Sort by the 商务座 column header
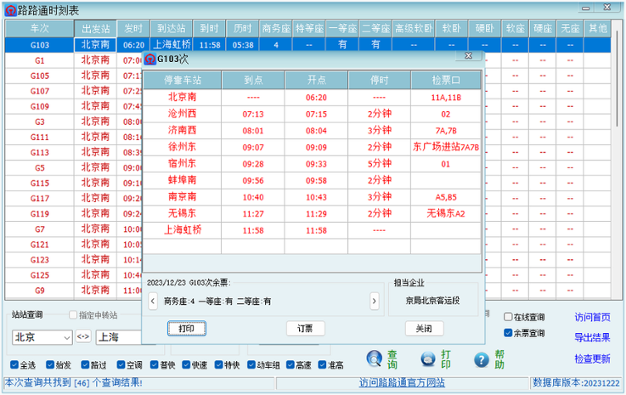The height and width of the screenshot is (395, 626). tap(276, 28)
